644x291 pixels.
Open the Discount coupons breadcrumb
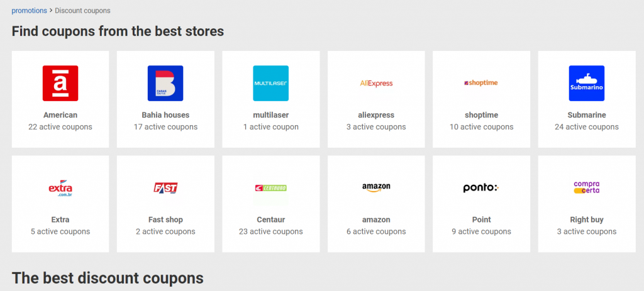click(82, 11)
